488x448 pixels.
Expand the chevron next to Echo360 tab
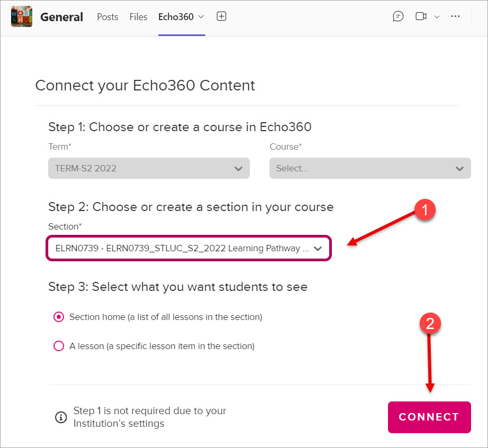click(x=200, y=16)
